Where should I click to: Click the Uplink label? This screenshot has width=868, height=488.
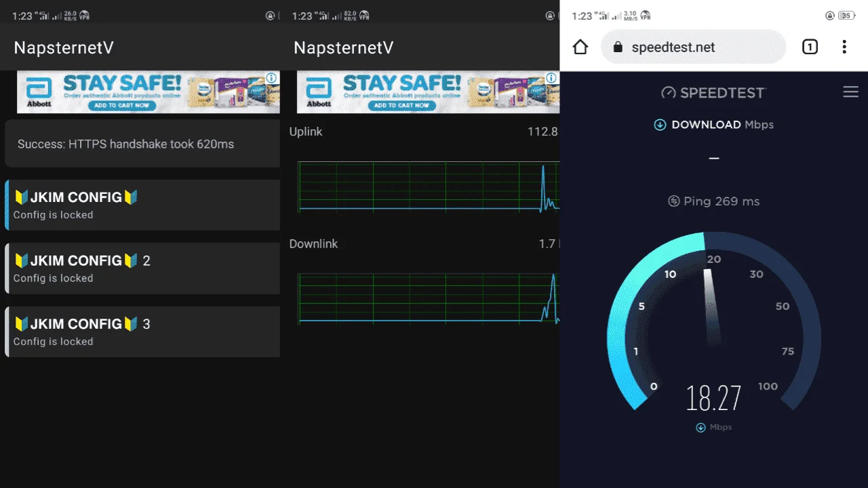[x=306, y=131]
